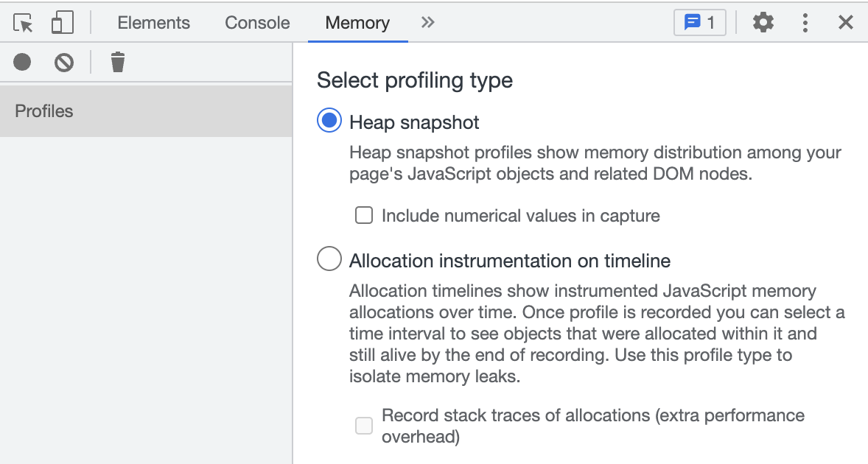The width and height of the screenshot is (868, 464).
Task: Click the 'Heap snapshot' label text
Action: 414,122
